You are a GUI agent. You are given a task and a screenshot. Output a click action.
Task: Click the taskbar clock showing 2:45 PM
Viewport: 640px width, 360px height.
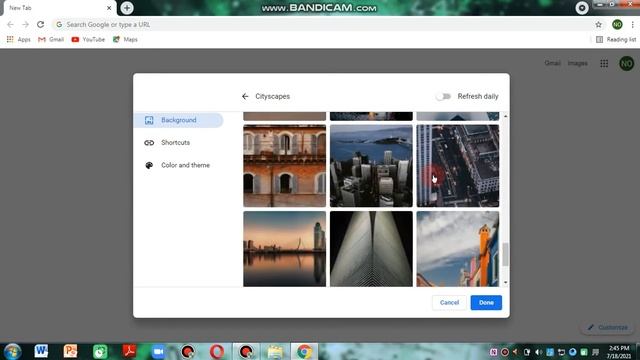click(x=619, y=352)
